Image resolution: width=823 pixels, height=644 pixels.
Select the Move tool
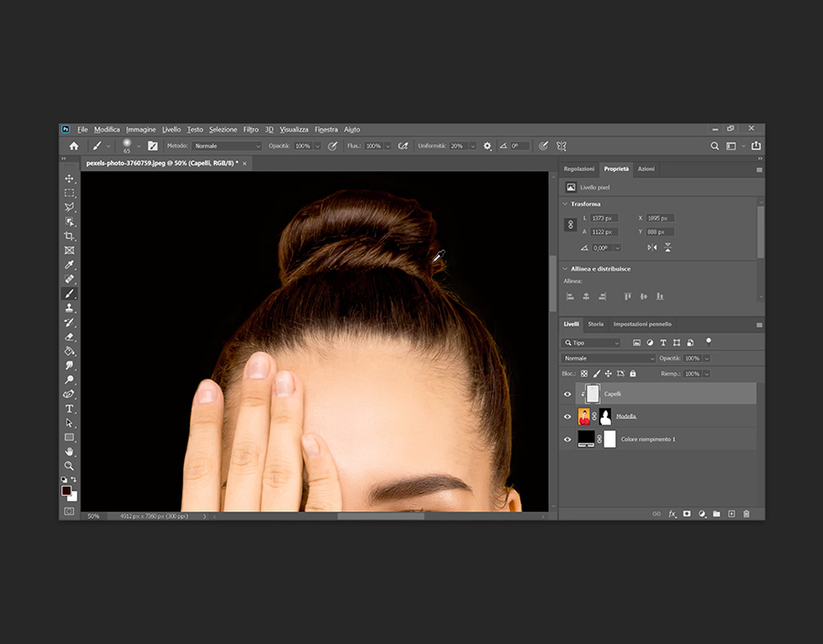pos(69,178)
